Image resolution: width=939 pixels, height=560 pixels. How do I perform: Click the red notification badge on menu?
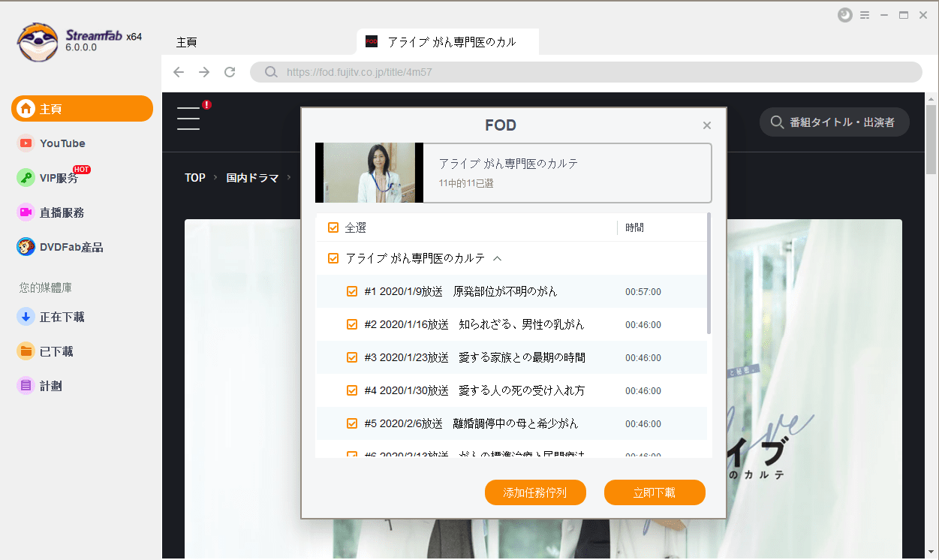pyautogui.click(x=206, y=105)
